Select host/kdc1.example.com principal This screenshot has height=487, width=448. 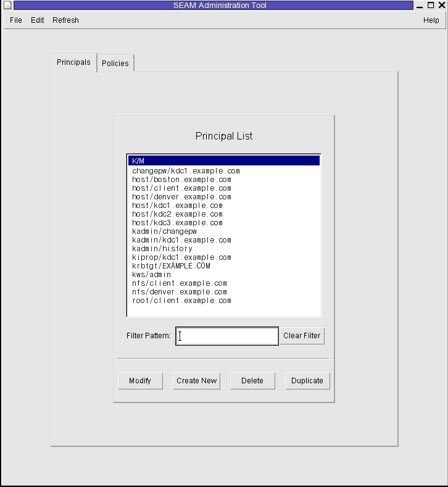click(224, 206)
